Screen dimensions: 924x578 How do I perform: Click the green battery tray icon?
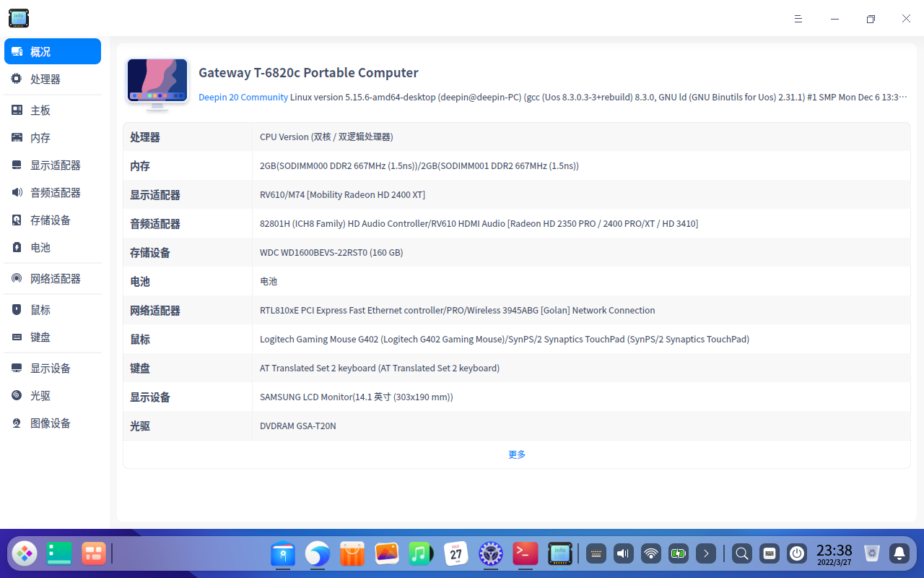coord(679,553)
